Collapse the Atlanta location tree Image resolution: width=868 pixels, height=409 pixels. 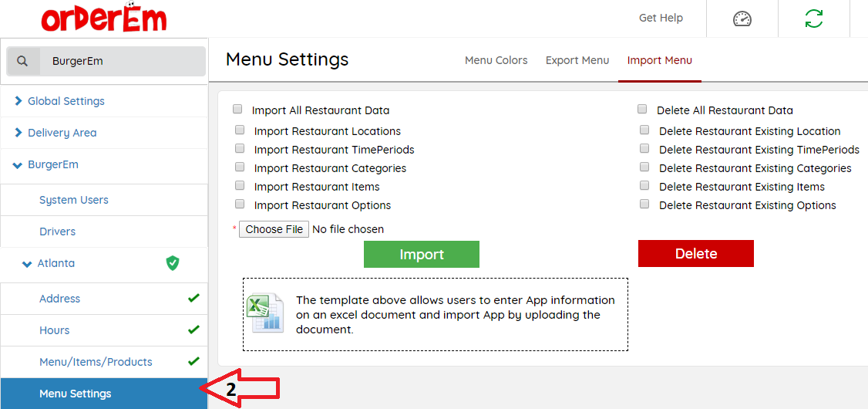pyautogui.click(x=27, y=264)
